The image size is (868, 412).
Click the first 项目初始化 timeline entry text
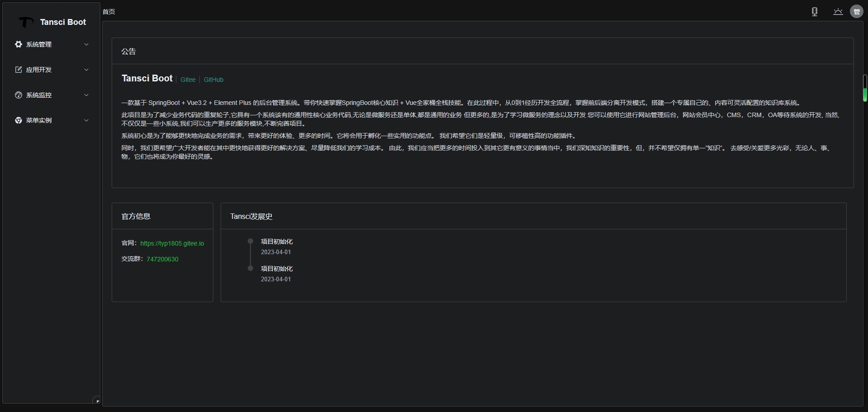277,242
